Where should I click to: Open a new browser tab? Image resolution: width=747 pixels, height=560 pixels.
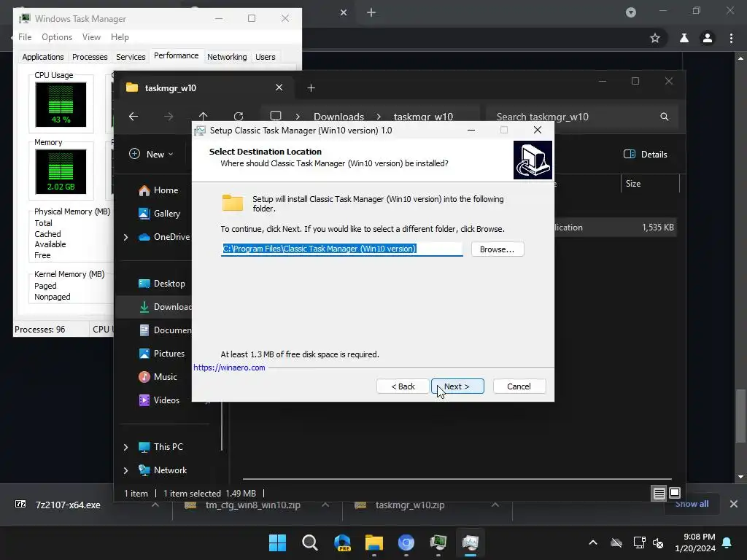371,12
